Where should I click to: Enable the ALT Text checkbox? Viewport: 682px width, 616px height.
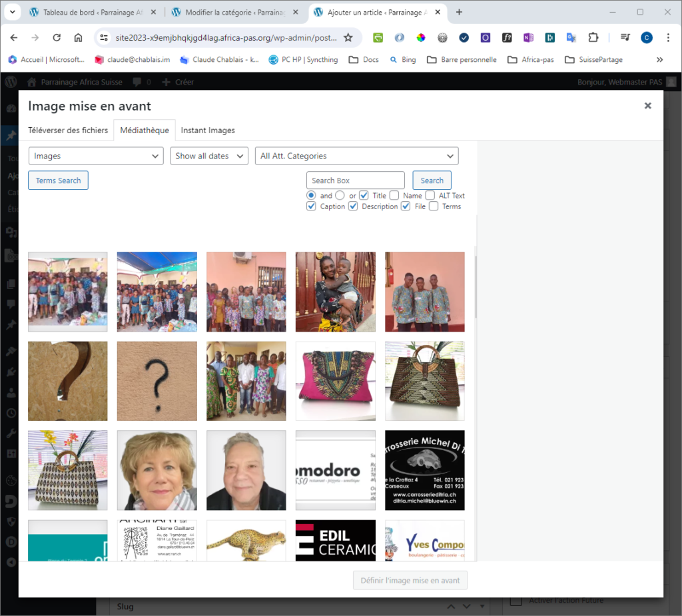[430, 196]
